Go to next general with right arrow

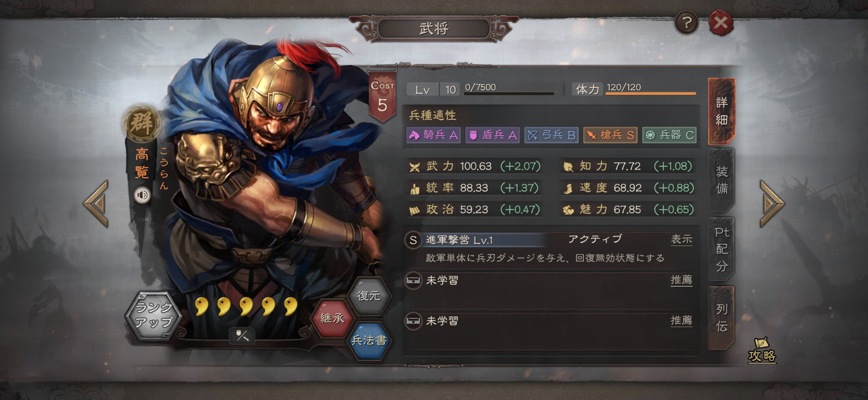tap(772, 203)
